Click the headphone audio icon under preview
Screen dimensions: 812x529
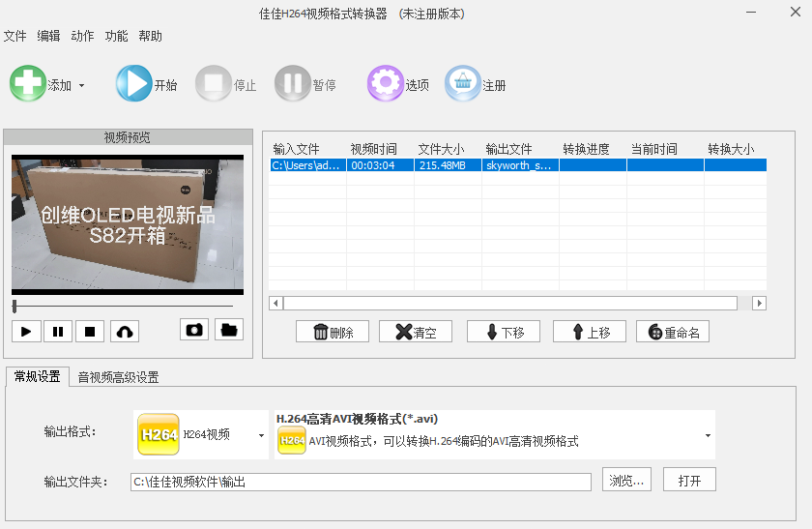point(124,332)
